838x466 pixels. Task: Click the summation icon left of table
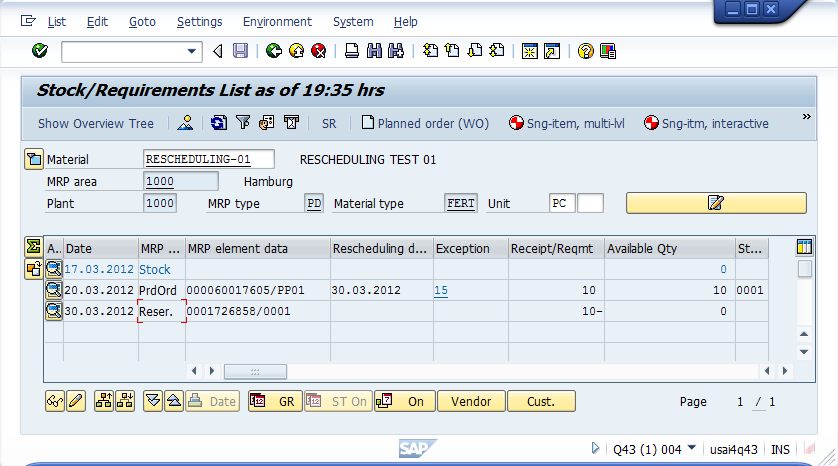pyautogui.click(x=33, y=247)
